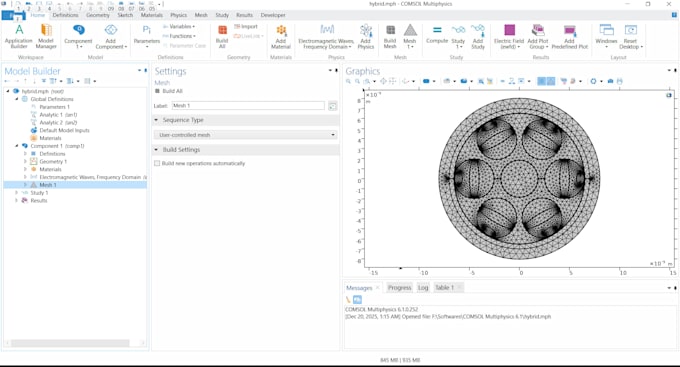Click Build All geometry icon
This screenshot has height=367, width=680.
tap(222, 30)
